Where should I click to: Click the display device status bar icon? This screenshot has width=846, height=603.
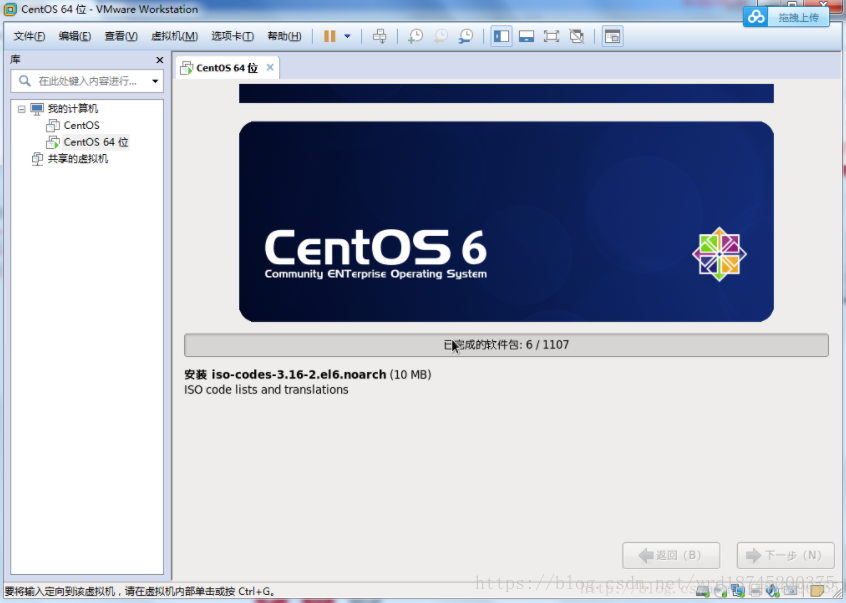click(790, 591)
